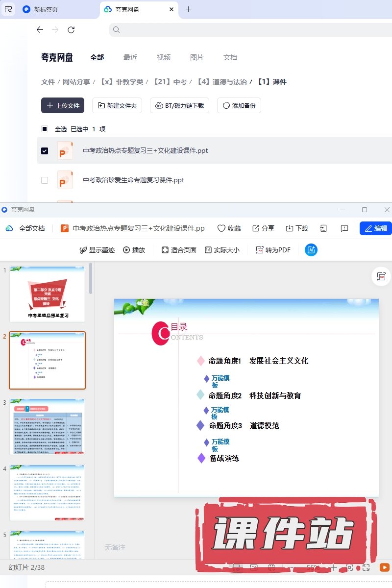Click the 上传文件 button

63,105
